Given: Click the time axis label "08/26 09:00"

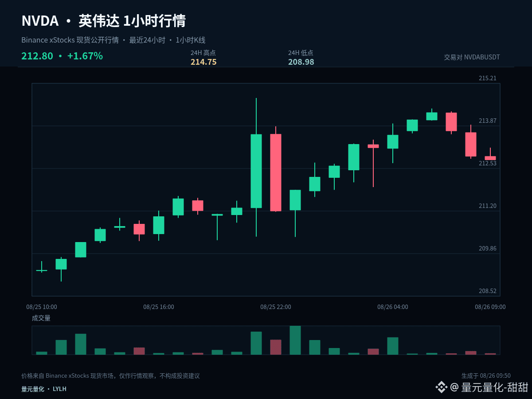Looking at the screenshot, I should pos(490,307).
